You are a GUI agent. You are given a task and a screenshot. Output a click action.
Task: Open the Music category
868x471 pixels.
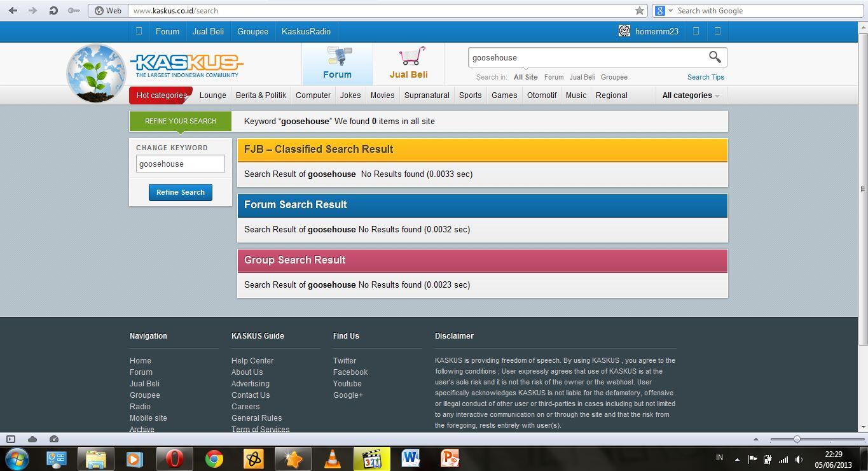[x=576, y=95]
